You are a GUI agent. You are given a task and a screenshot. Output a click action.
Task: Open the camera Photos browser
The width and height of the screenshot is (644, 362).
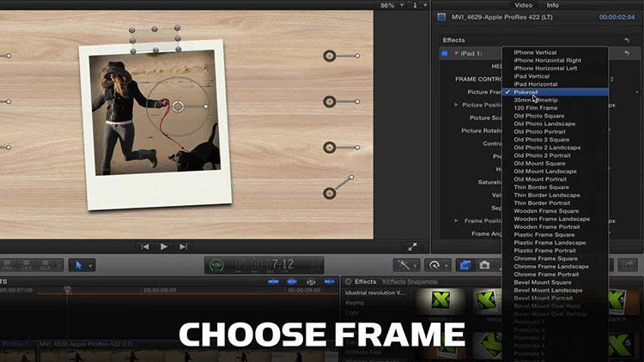click(x=484, y=265)
